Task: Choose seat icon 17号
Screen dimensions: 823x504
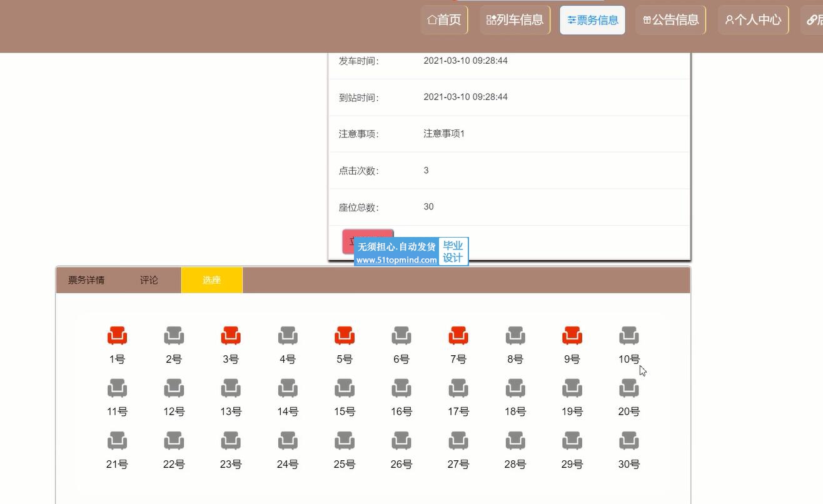Action: point(458,388)
